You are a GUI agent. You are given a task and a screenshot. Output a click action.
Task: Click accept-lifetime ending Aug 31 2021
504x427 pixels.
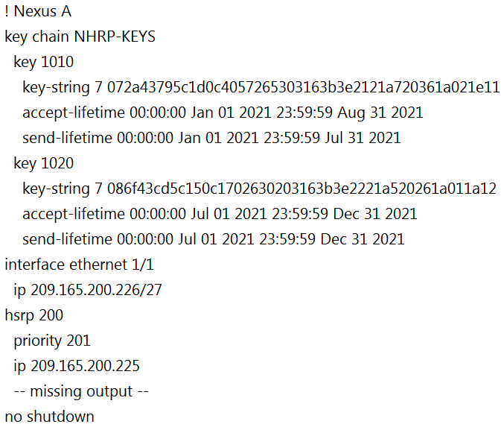(x=223, y=113)
